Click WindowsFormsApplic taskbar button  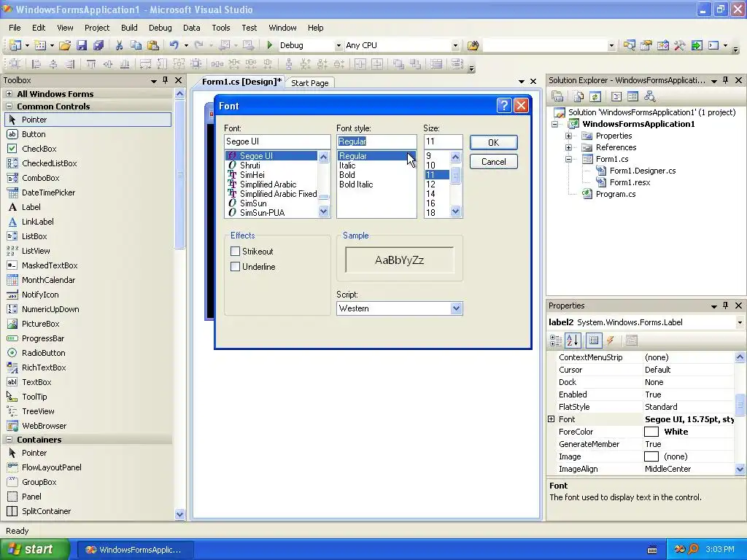tap(135, 550)
